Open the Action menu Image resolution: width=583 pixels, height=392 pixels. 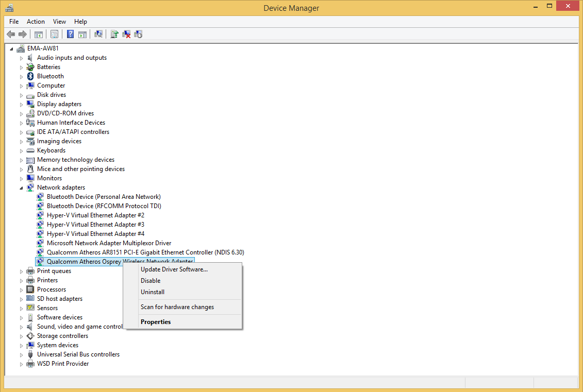(x=36, y=22)
